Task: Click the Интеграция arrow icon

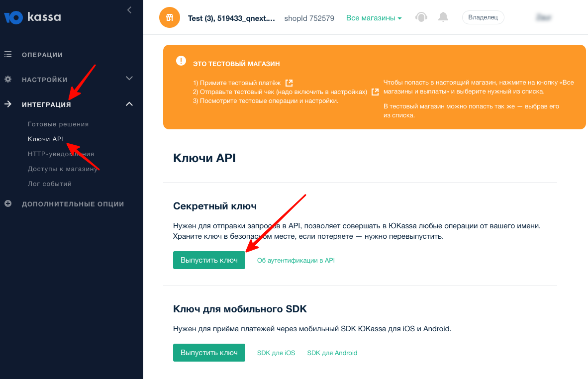Action: [x=8, y=104]
